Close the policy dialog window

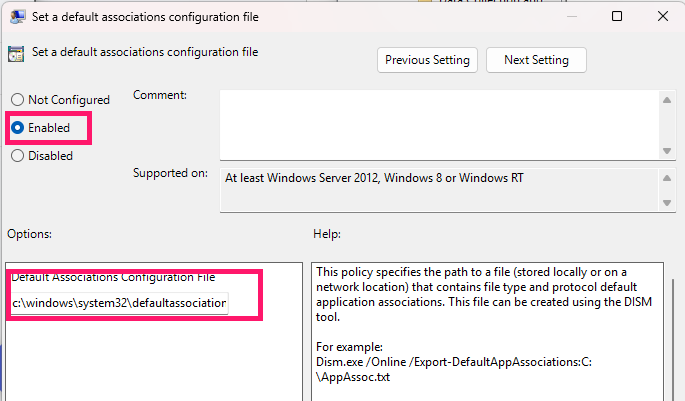click(x=663, y=16)
